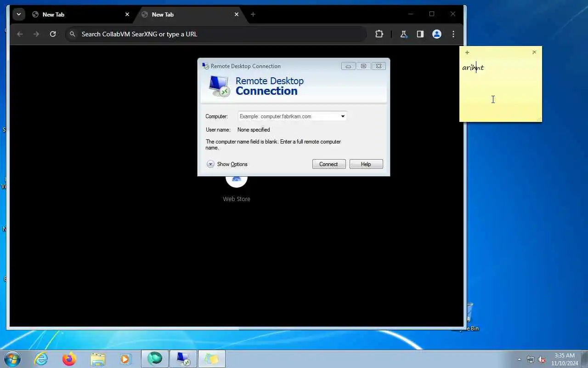The width and height of the screenshot is (588, 368).
Task: Click the sticky note text 'arihnt'
Action: coord(473,68)
